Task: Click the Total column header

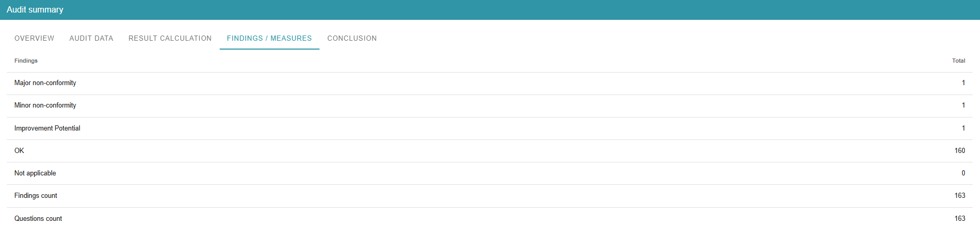Action: (958, 61)
